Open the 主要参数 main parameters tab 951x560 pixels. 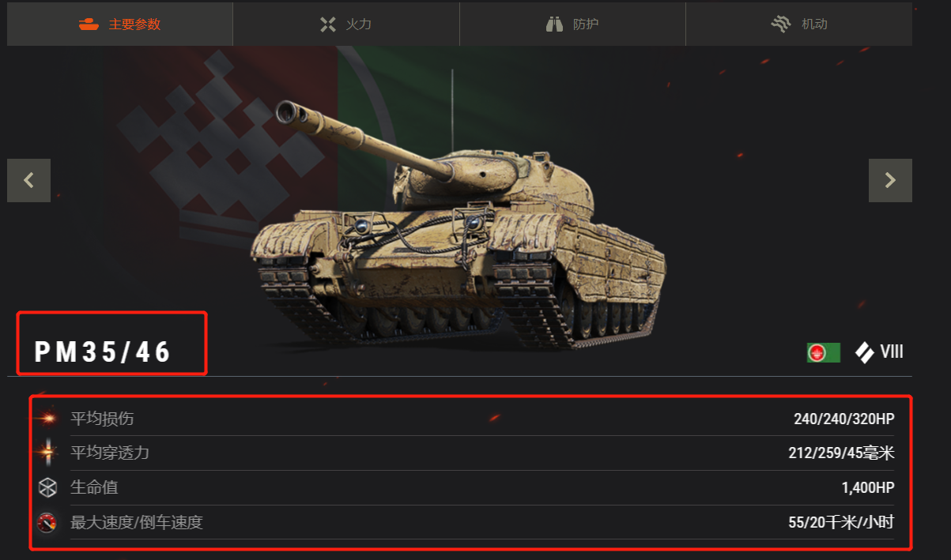[x=120, y=24]
